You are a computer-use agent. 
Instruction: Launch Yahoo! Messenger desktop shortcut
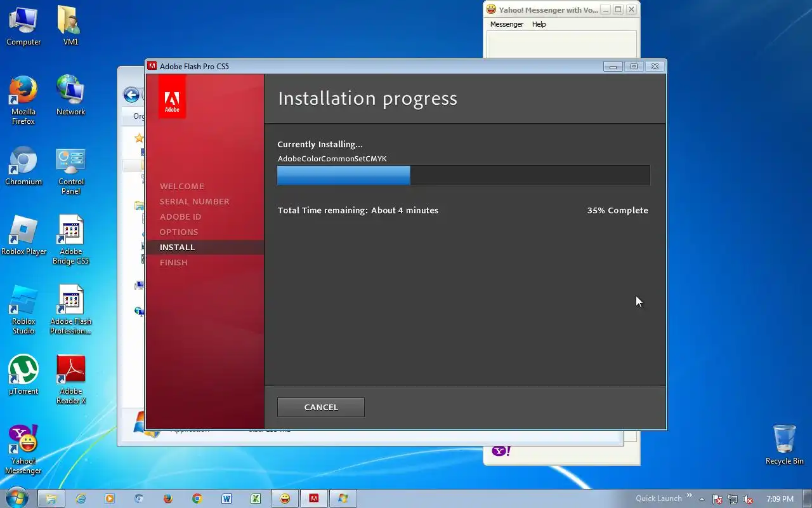pyautogui.click(x=23, y=450)
